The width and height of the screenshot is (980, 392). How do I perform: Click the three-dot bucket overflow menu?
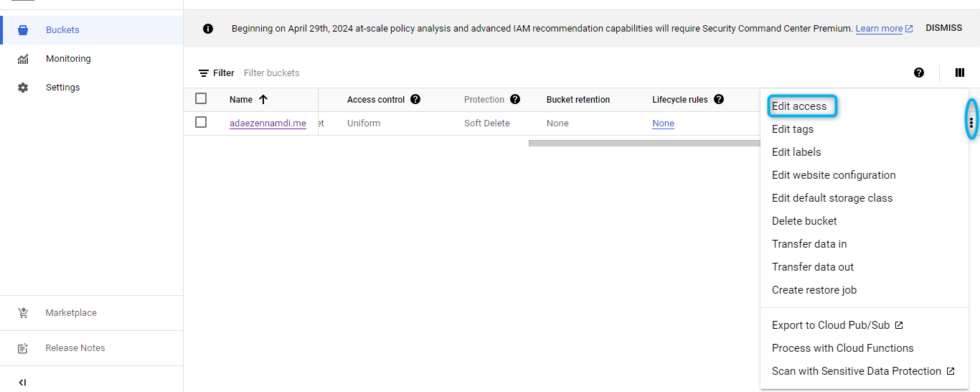coord(971,123)
